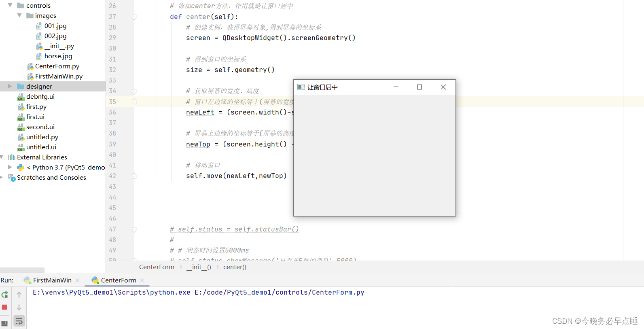This screenshot has height=329, width=644.
Task: Click the down arrow in Run console
Action: point(19,308)
